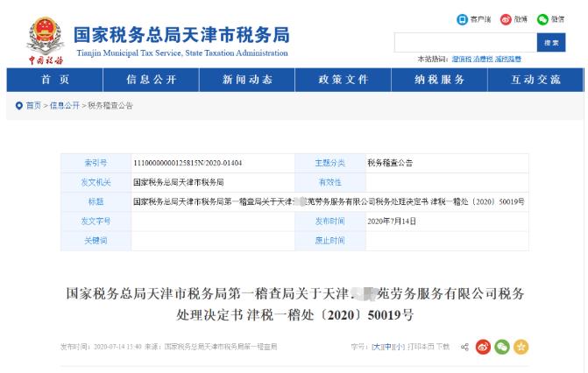
Task: Click the 主题分类 table label
Action: tap(329, 163)
